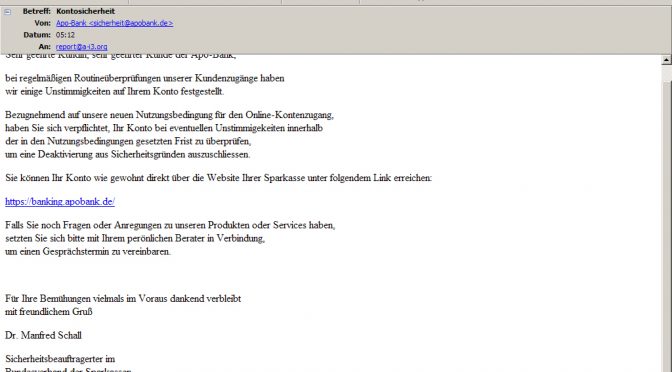Click the 'Datum:' header label
The height and width of the screenshot is (372, 672).
click(37, 35)
